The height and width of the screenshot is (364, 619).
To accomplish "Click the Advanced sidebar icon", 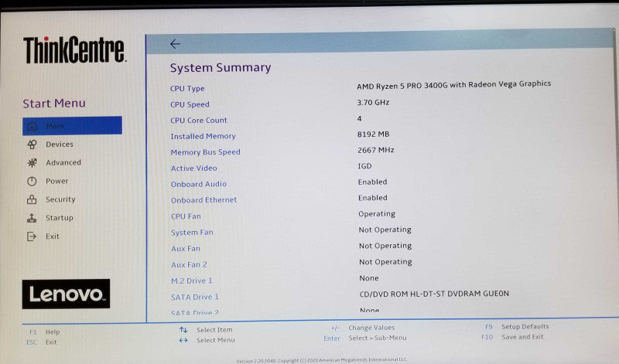I will pos(32,162).
